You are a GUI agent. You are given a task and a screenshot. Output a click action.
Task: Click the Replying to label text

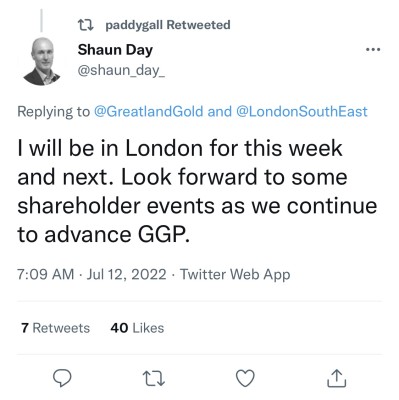click(54, 112)
